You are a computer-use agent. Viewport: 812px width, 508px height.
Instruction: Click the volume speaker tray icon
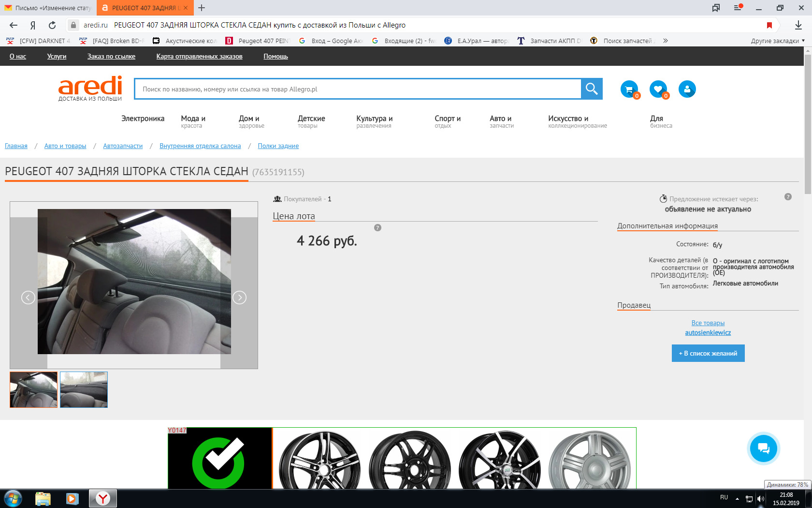tap(760, 499)
